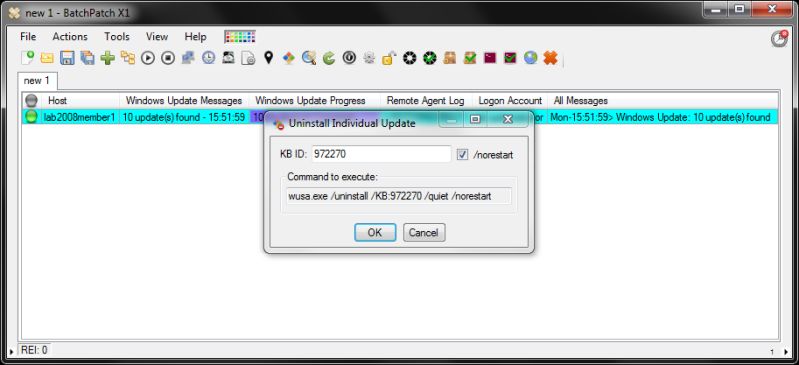Click the red console with green check icon
799x365 pixels.
pos(510,58)
